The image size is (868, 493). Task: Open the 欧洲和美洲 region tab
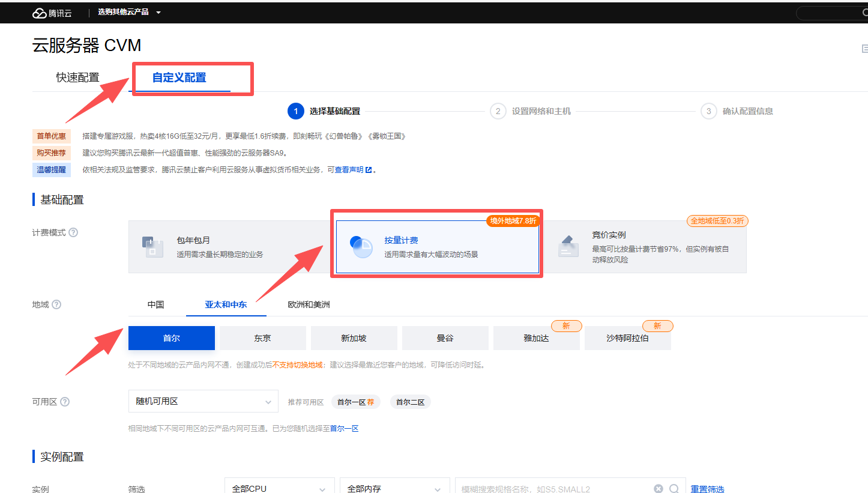(x=309, y=304)
